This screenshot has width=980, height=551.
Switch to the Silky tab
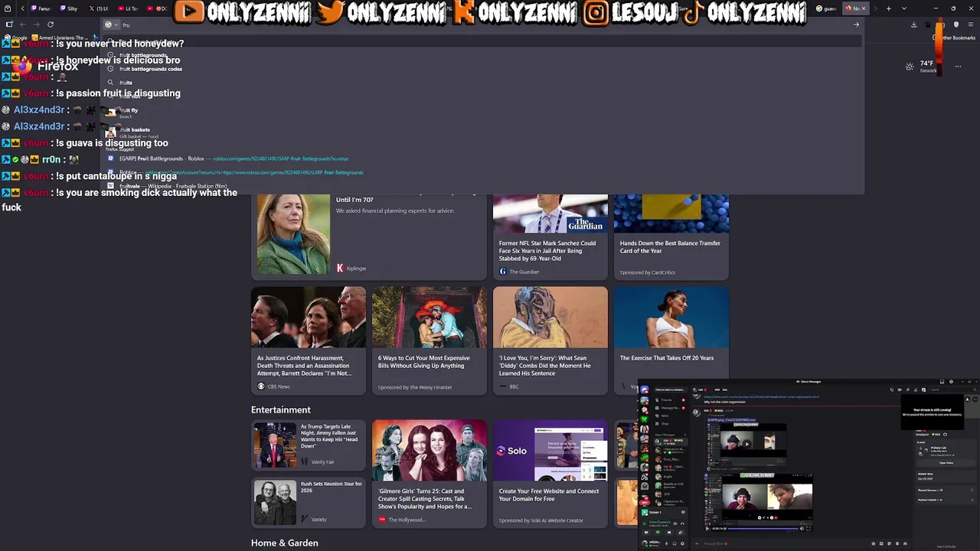coord(69,8)
